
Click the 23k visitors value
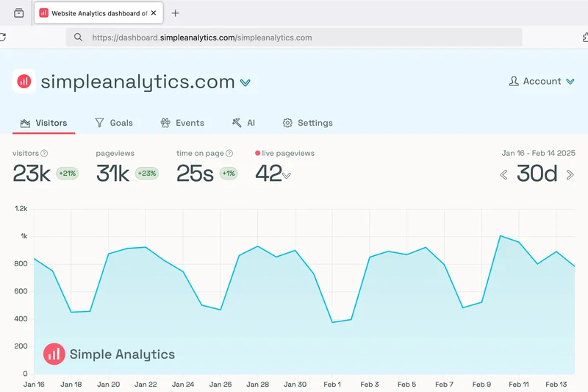pyautogui.click(x=32, y=174)
